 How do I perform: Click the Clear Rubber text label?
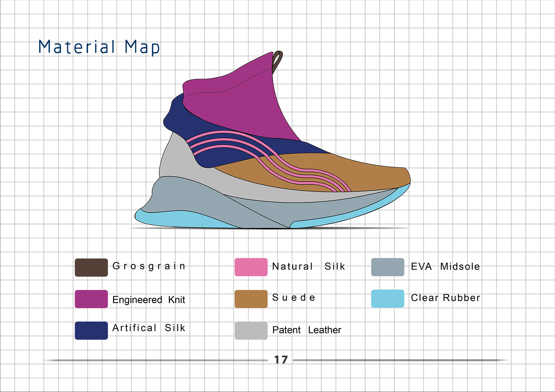coord(445,298)
